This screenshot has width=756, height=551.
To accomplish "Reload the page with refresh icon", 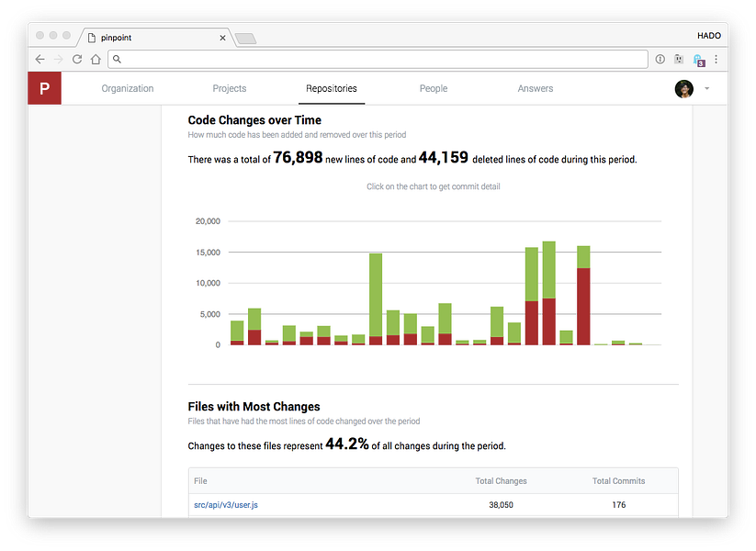I will [x=76, y=60].
